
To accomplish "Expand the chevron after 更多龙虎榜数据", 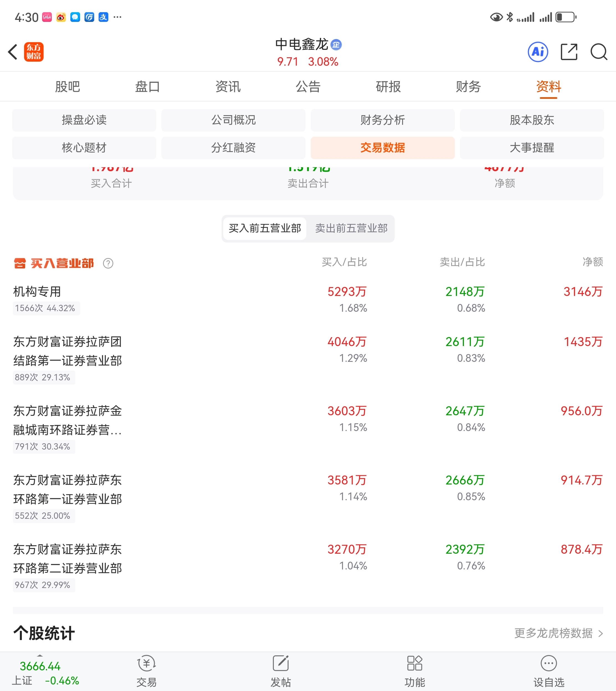I will pos(601,633).
